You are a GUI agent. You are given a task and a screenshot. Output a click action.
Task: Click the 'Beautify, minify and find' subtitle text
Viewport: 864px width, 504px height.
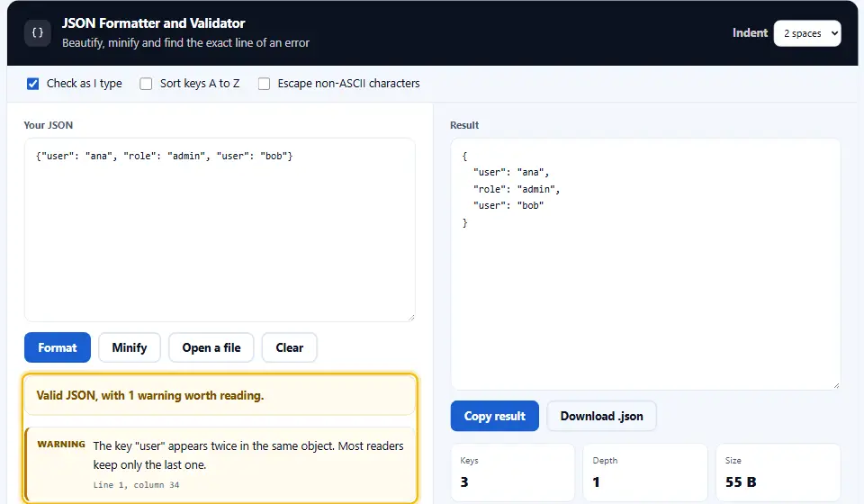tap(185, 43)
